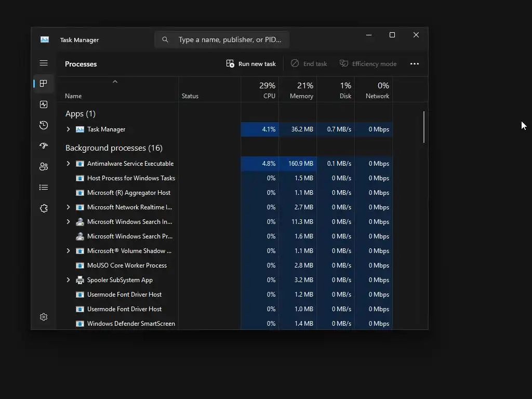Click the 11.3 MB memory cell

[298, 221]
